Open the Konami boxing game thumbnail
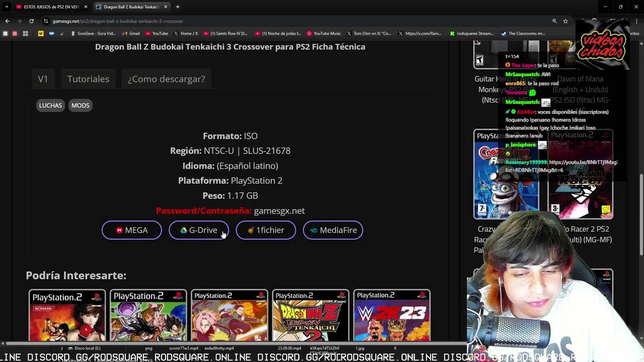This screenshot has height=362, width=644. click(67, 315)
